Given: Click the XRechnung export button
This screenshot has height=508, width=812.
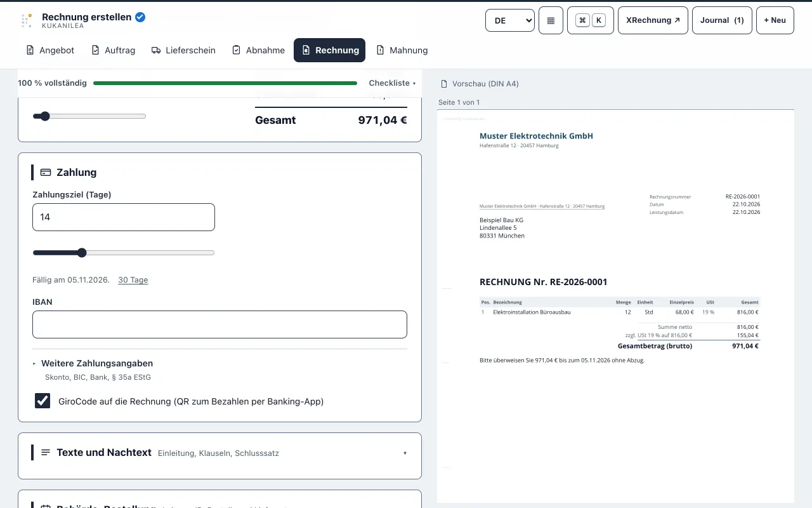Looking at the screenshot, I should (653, 20).
